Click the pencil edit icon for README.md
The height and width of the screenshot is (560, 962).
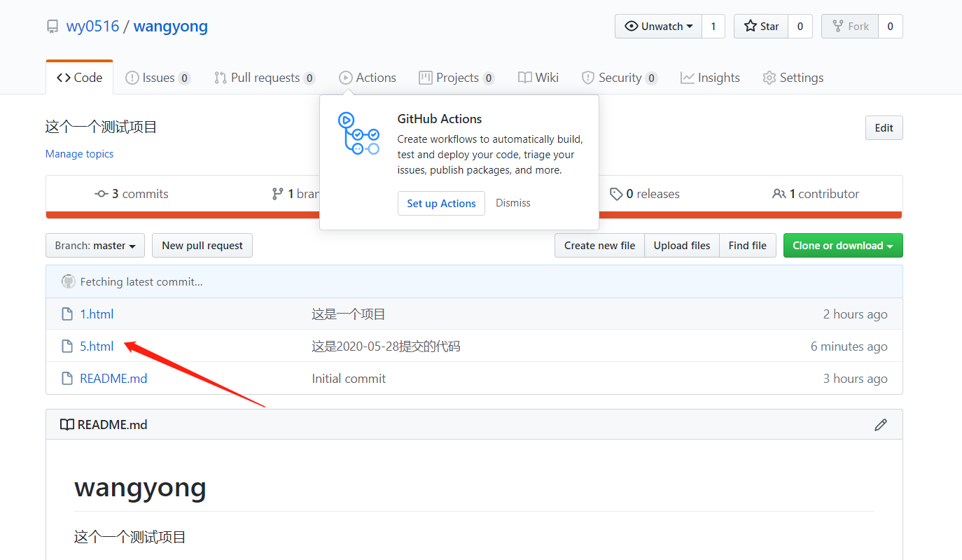[881, 425]
